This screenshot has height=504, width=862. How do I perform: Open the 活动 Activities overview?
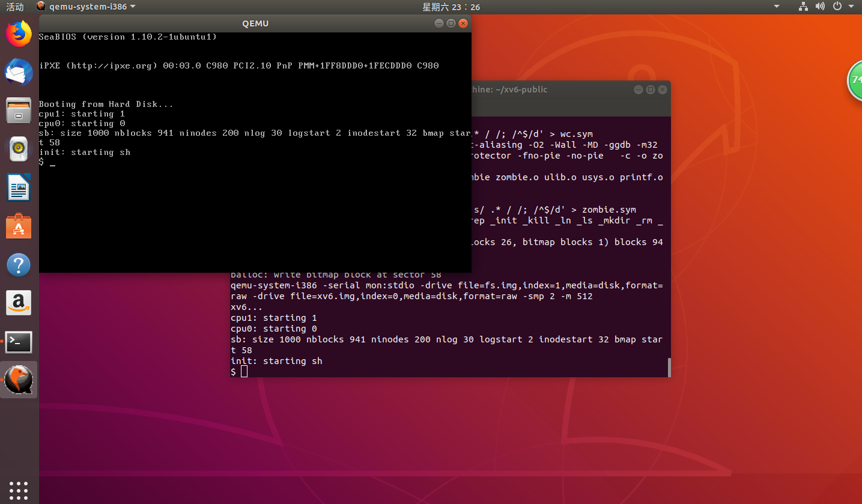click(x=15, y=7)
